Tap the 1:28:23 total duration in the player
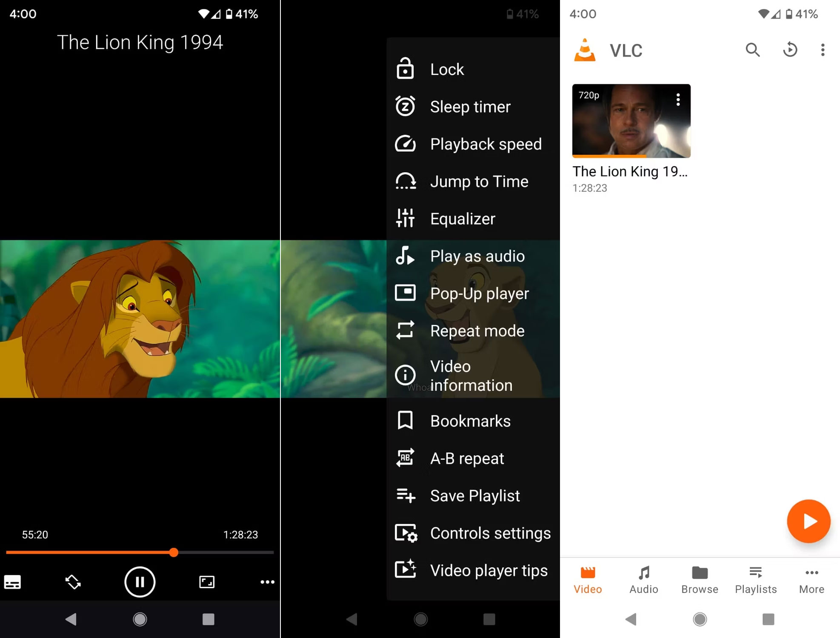 tap(240, 535)
